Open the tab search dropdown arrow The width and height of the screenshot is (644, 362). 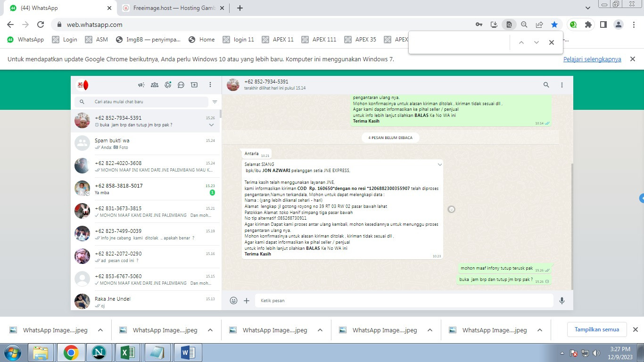[587, 8]
